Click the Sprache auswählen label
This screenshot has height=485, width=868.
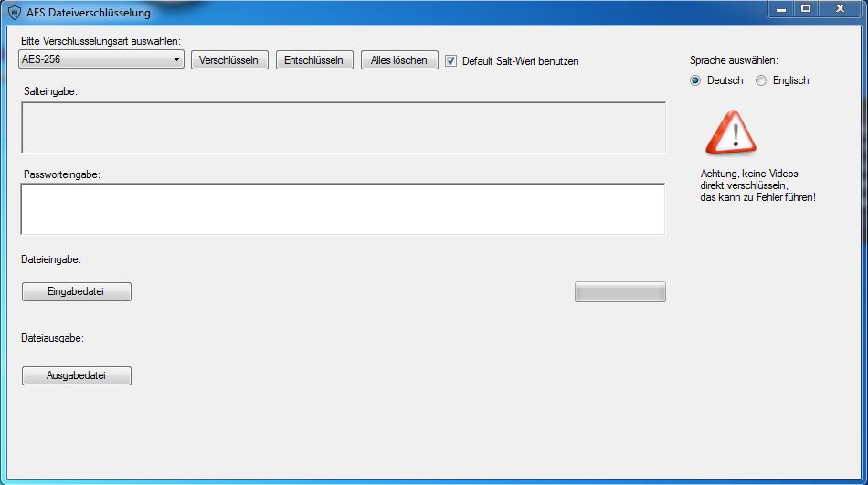(734, 60)
